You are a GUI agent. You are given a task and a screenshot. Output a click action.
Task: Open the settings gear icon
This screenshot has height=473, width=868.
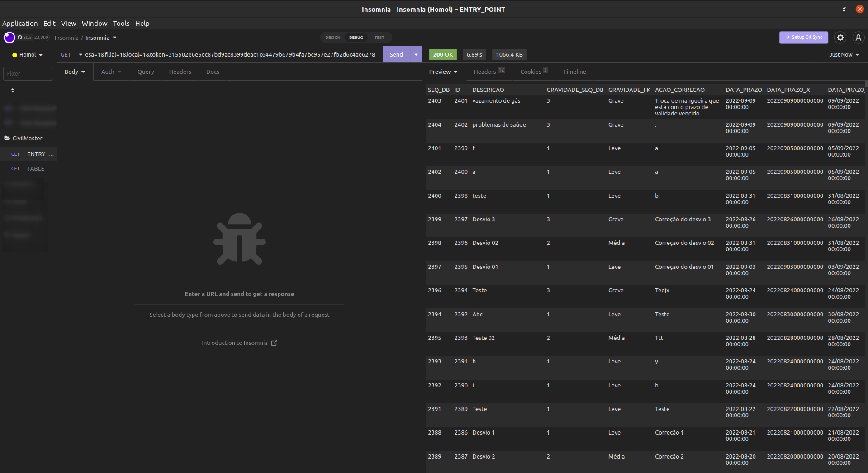tap(840, 38)
